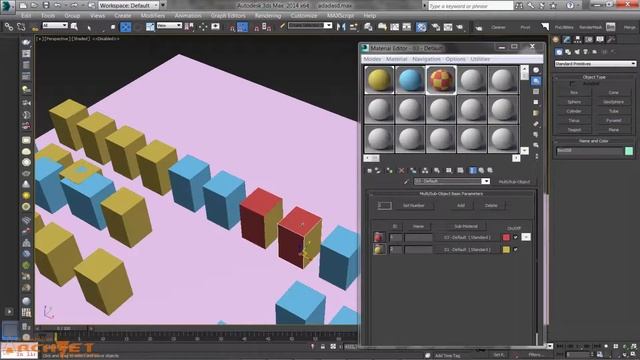Select the blue material sample sphere
The width and height of the screenshot is (640, 360).
coord(410,80)
